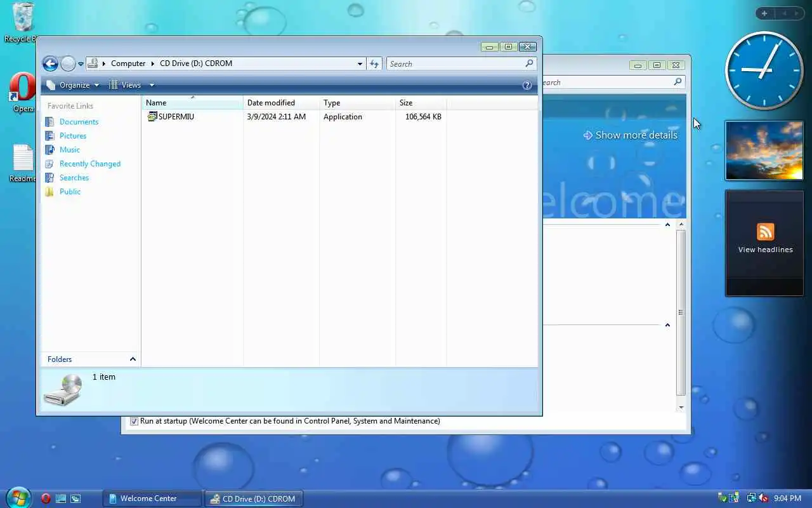Click the Explorer Help question mark icon

point(527,85)
